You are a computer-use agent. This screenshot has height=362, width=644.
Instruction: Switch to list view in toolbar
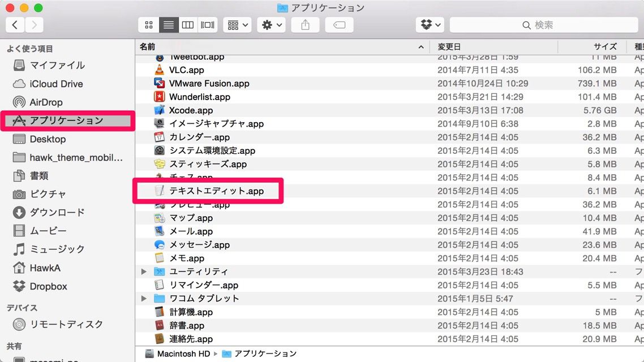(x=169, y=25)
